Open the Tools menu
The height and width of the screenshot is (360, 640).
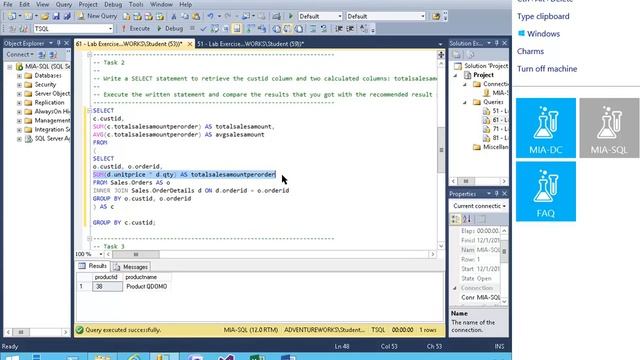(x=136, y=4)
